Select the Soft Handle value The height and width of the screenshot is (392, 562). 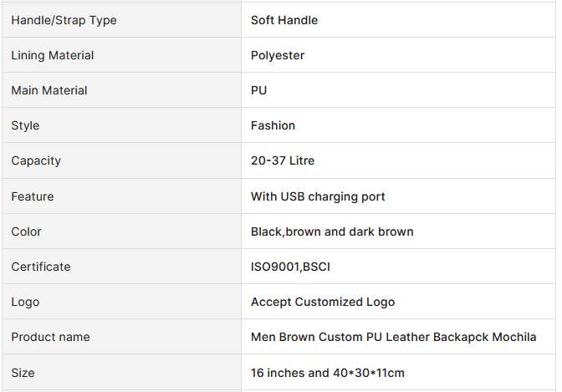(x=284, y=20)
